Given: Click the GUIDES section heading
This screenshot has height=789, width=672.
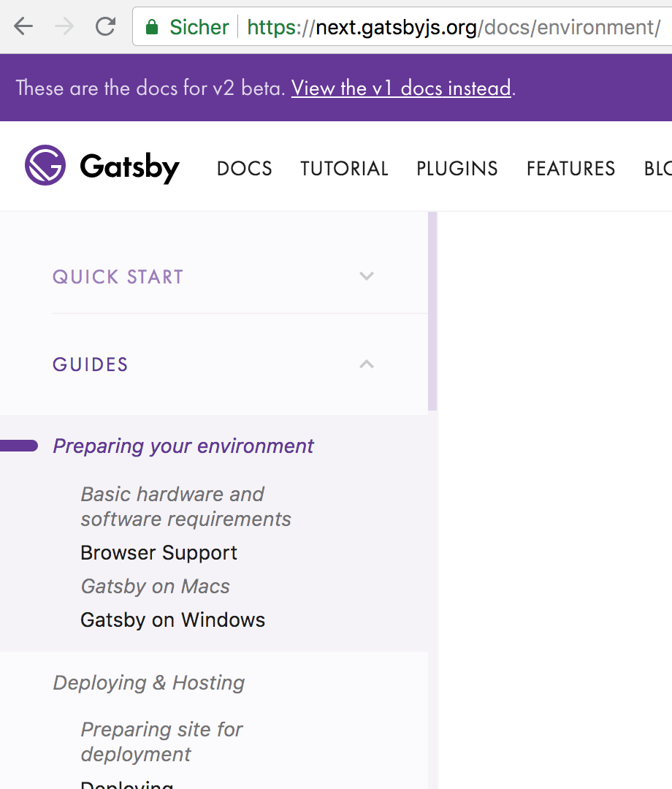Looking at the screenshot, I should click(91, 365).
